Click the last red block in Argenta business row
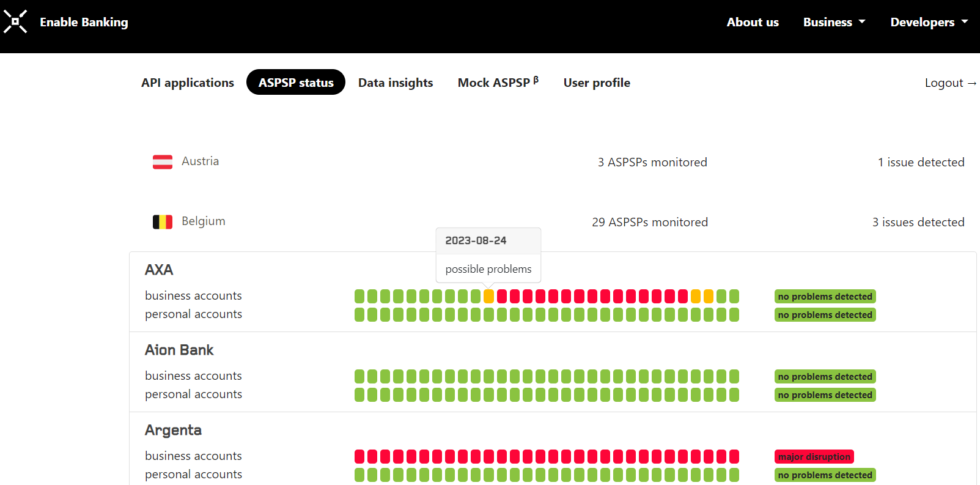The image size is (980, 485). pos(734,456)
